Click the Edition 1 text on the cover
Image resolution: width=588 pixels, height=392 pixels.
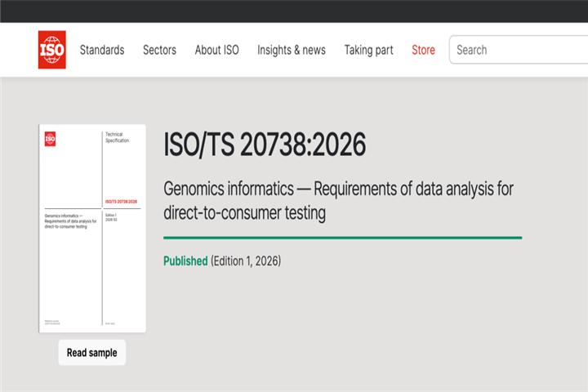tap(113, 215)
